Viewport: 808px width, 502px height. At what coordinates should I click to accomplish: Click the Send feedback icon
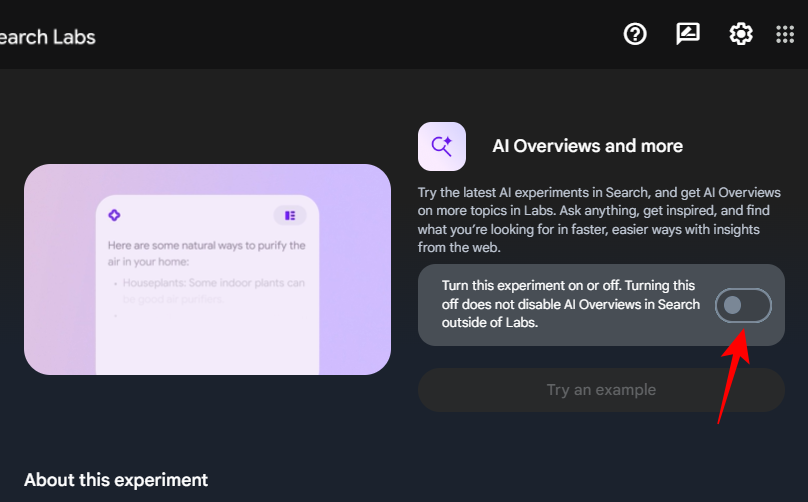coord(688,34)
